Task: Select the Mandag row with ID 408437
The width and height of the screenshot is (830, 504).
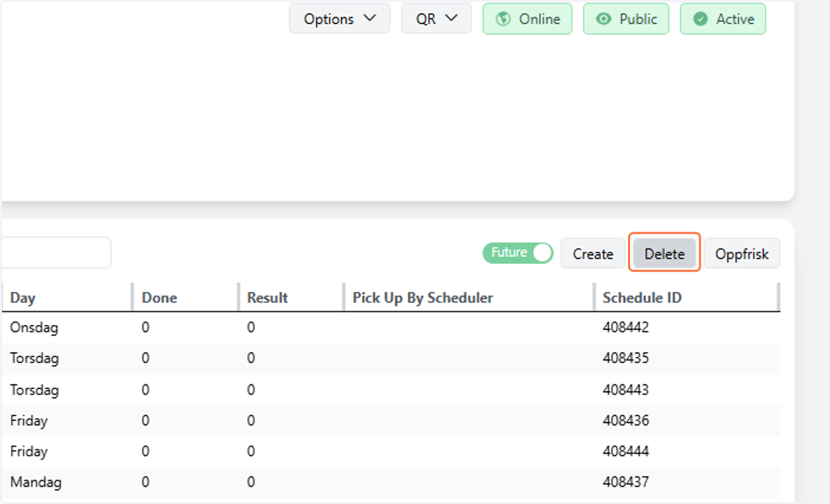Action: 390,482
